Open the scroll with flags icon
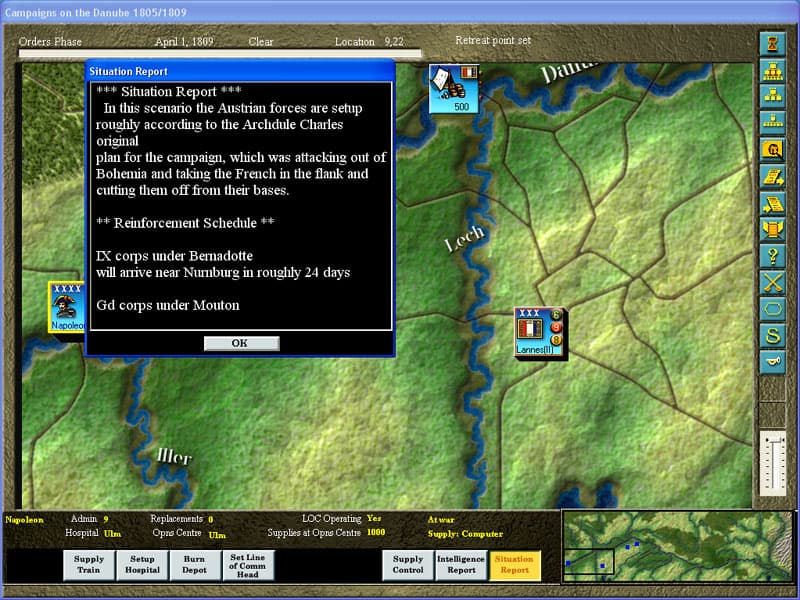 772,230
